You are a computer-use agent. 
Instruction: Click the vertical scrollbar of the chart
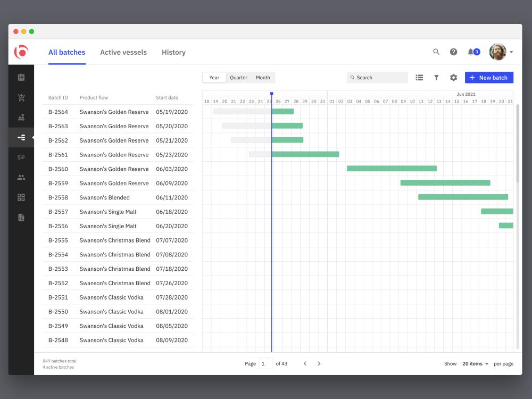tap(518, 144)
